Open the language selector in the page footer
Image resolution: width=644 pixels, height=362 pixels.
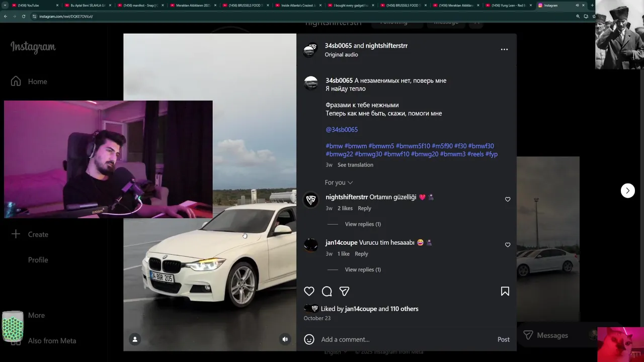coord(336,352)
